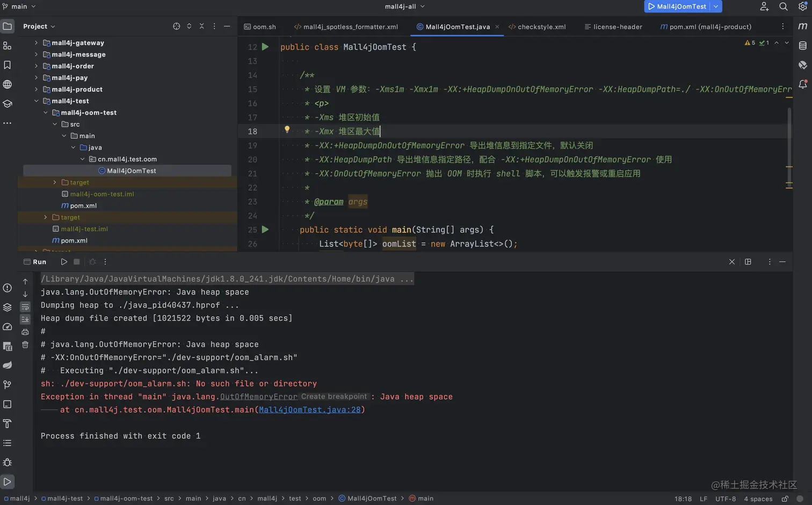Switch to pom.xml (mall4j-product) tab
Image resolution: width=812 pixels, height=505 pixels.
coord(706,26)
